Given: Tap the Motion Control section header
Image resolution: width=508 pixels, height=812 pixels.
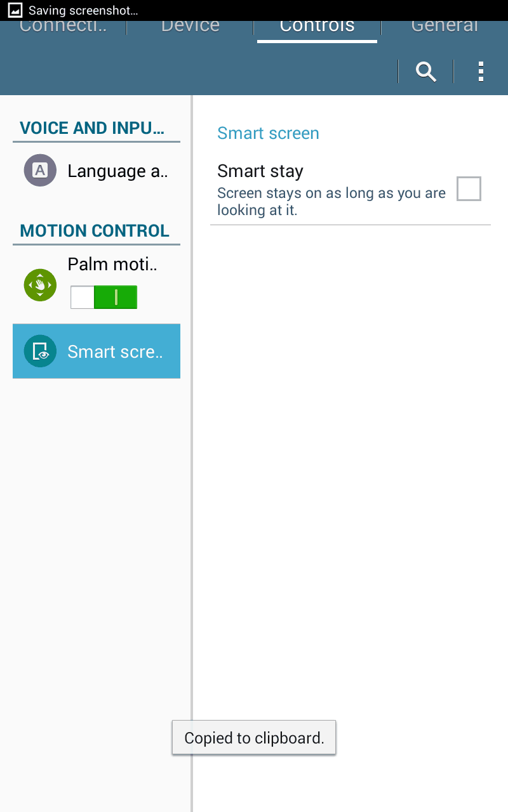Looking at the screenshot, I should pos(95,231).
